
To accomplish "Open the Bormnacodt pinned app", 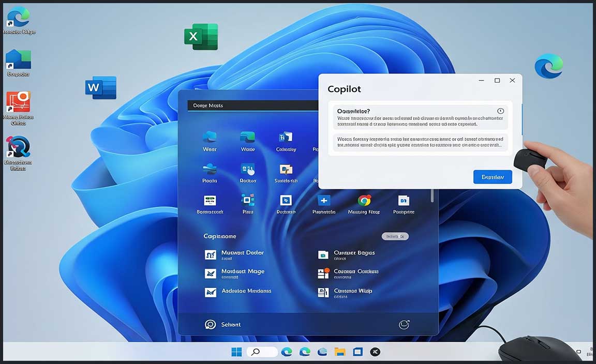I will (x=210, y=204).
